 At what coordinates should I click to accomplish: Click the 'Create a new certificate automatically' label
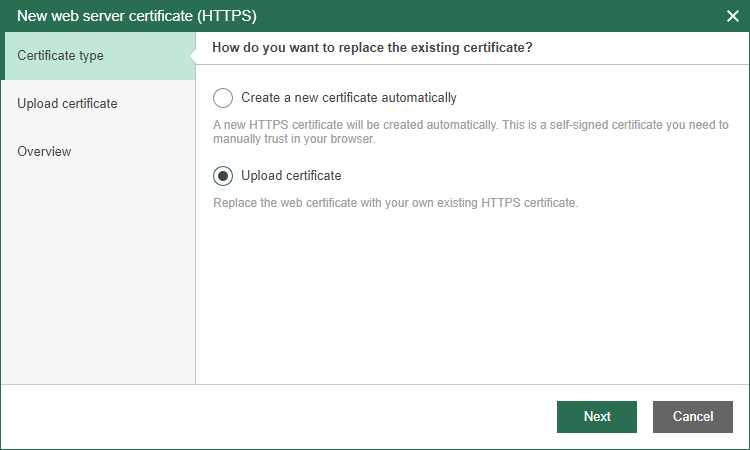tap(349, 98)
